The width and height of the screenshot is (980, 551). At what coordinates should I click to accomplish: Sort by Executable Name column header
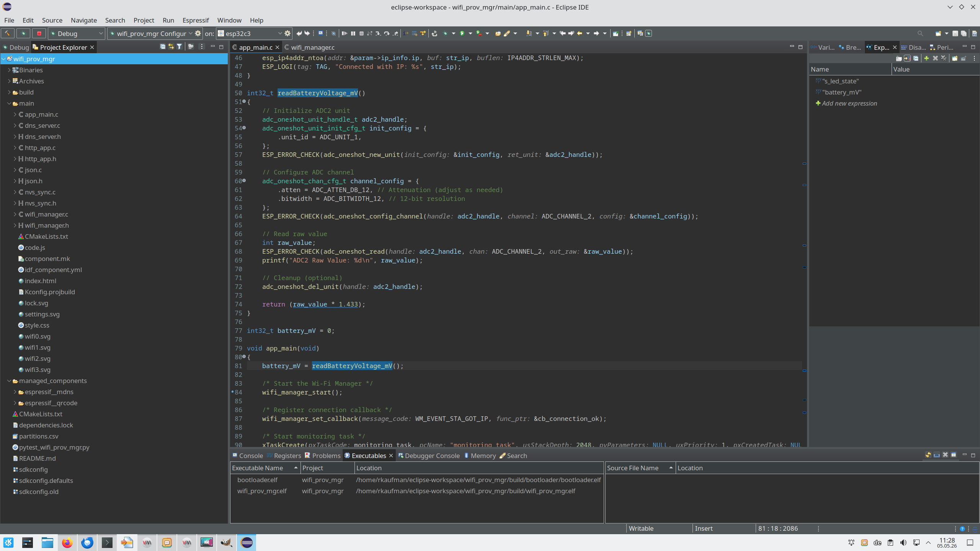click(x=265, y=468)
